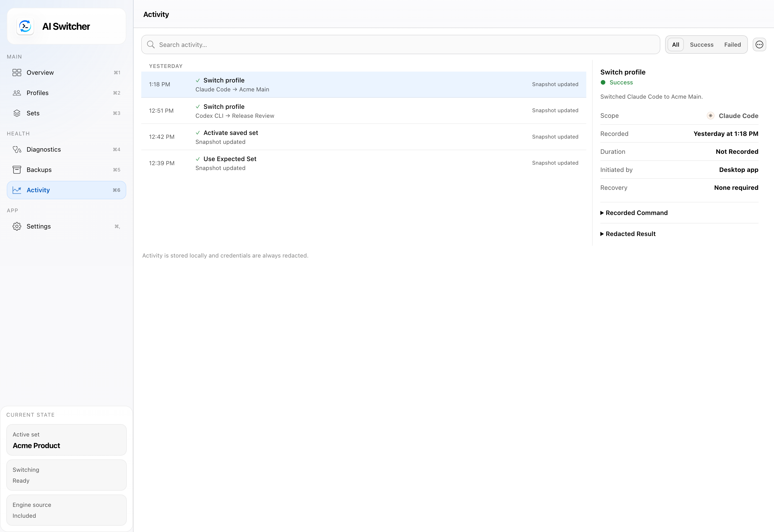
Task: Click the Profiles people icon
Action: click(x=17, y=93)
